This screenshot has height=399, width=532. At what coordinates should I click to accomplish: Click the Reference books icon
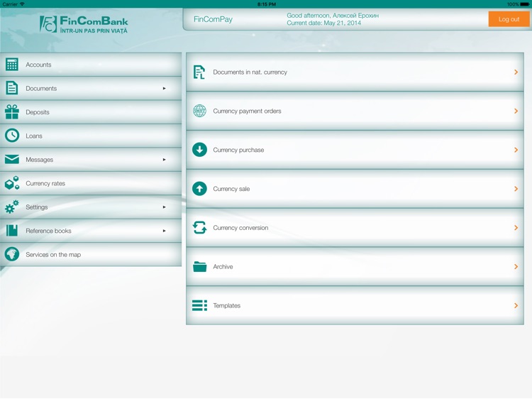(12, 231)
